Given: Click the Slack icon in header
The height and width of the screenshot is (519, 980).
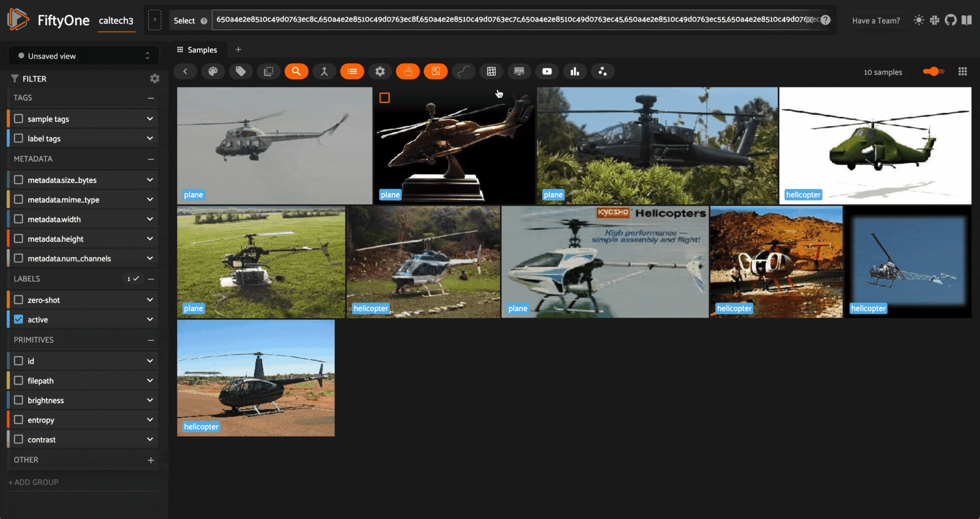Looking at the screenshot, I should 934,20.
